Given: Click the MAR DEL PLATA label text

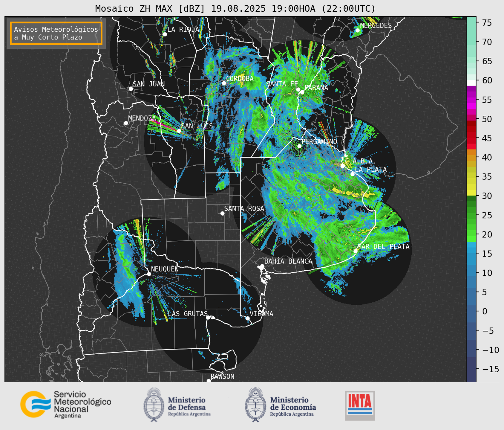Looking at the screenshot, I should [383, 247].
